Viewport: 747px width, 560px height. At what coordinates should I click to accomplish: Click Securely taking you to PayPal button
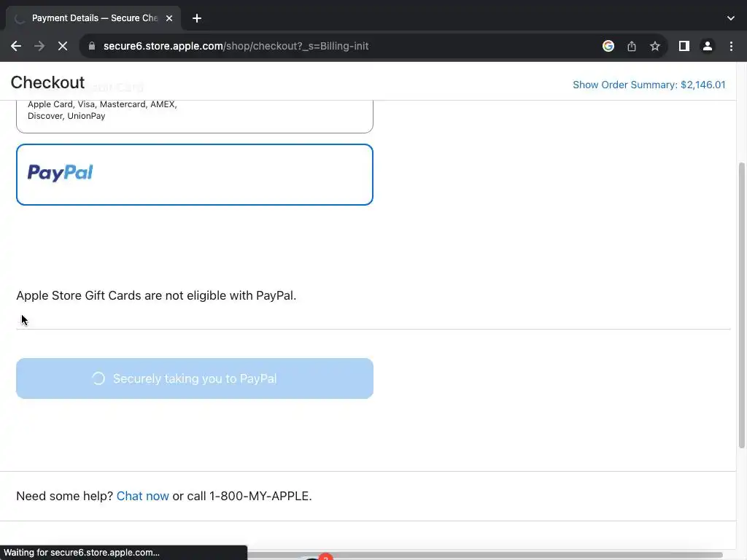point(194,378)
